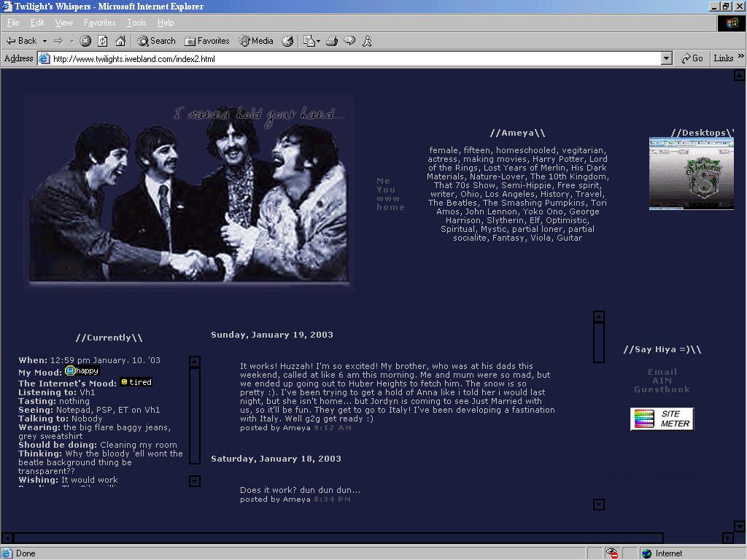This screenshot has height=560, width=747.
Task: Click the 'You' navigation link
Action: 386,190
